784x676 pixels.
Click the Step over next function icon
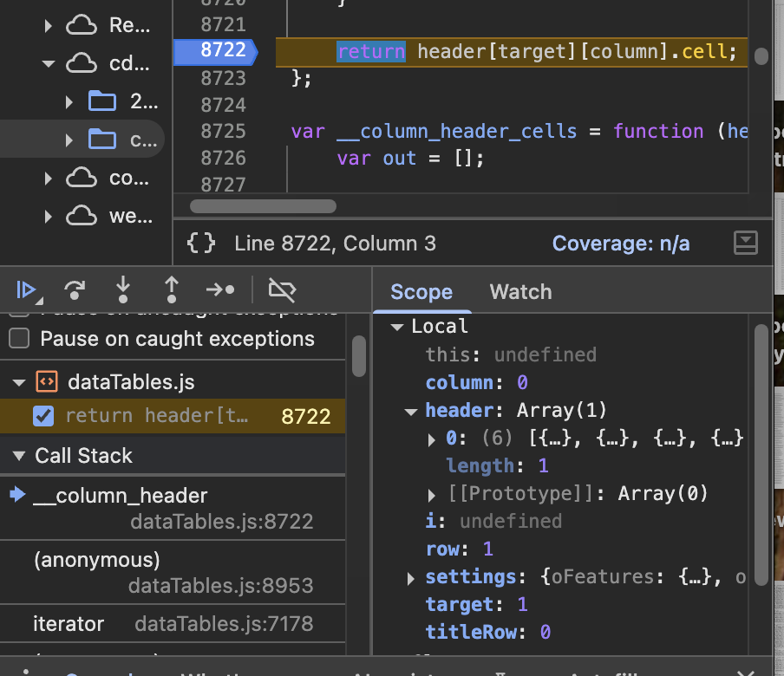pos(75,289)
